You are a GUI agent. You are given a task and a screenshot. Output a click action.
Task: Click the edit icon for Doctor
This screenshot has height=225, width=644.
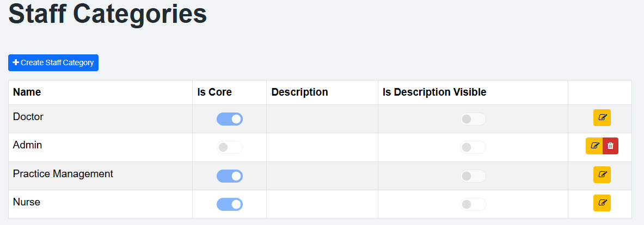coord(602,117)
